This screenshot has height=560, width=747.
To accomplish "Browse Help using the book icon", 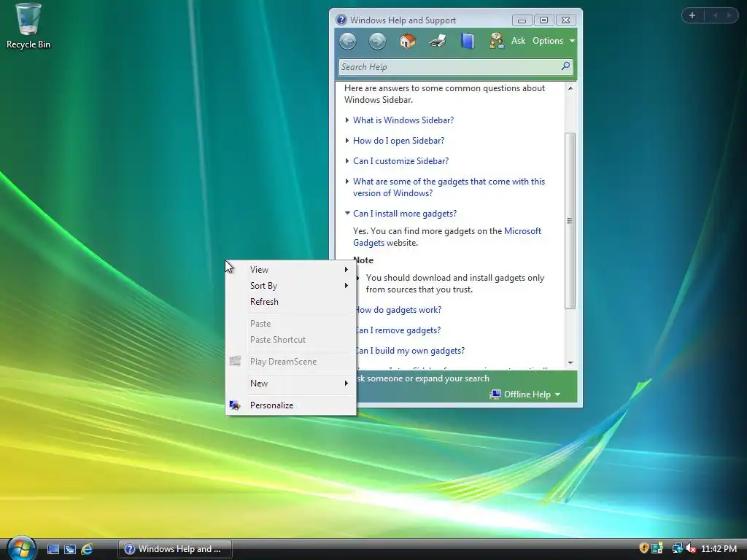I will (x=468, y=41).
